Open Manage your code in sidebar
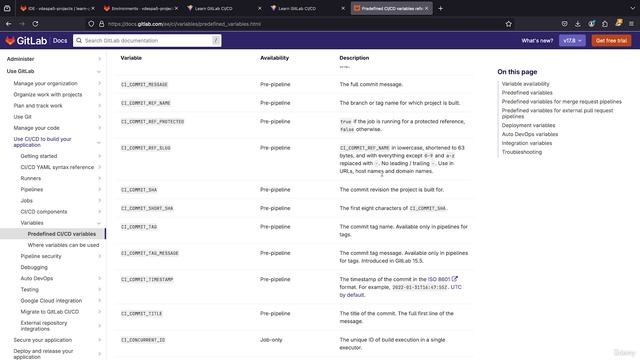 pos(36,128)
